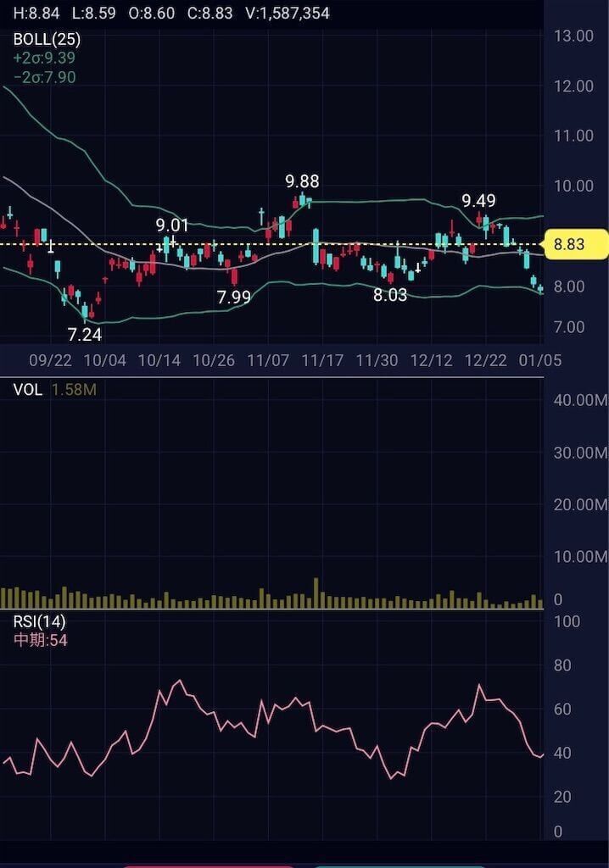
Task: Tap the 12.00 price axis label
Action: 573,86
